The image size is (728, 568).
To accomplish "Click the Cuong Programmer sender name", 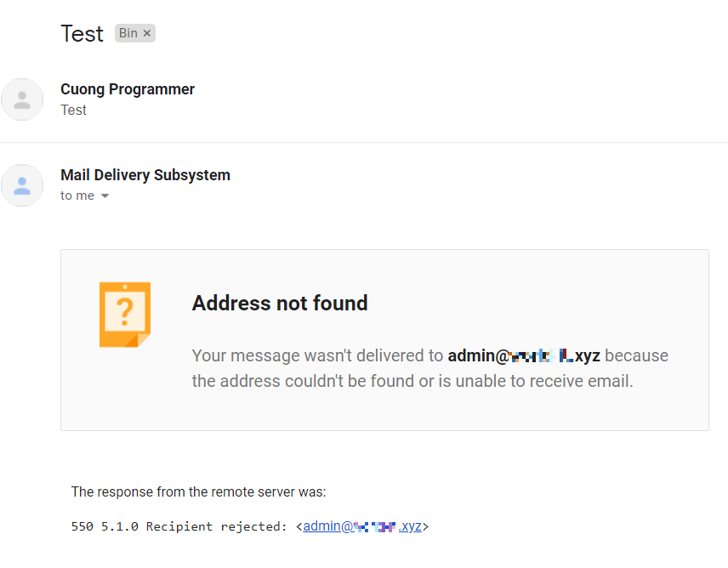I will click(128, 89).
